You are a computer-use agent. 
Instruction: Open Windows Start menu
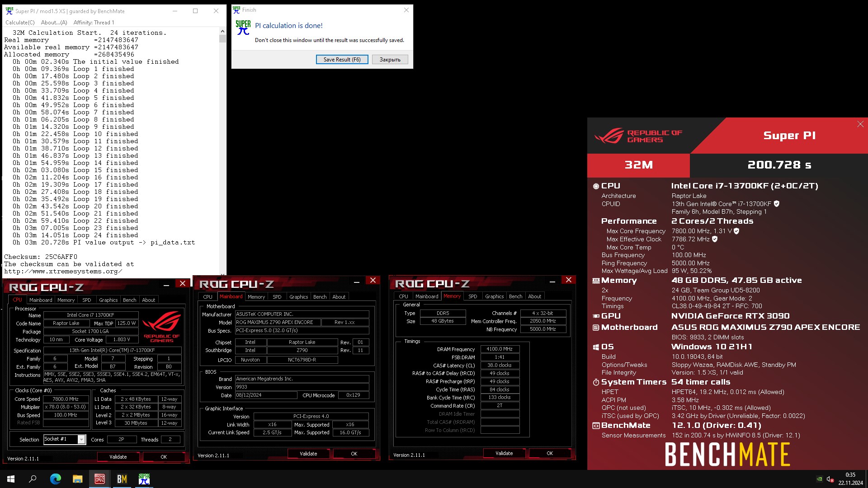(11, 479)
